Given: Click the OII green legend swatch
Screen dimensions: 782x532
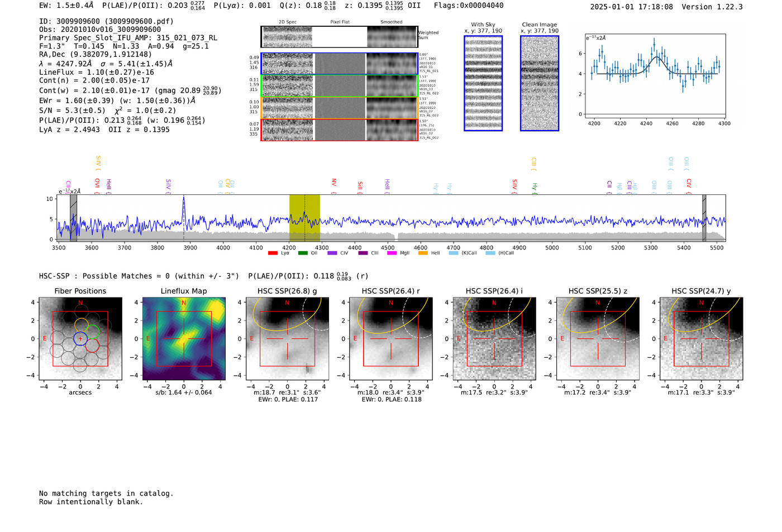Looking at the screenshot, I should 303,253.
